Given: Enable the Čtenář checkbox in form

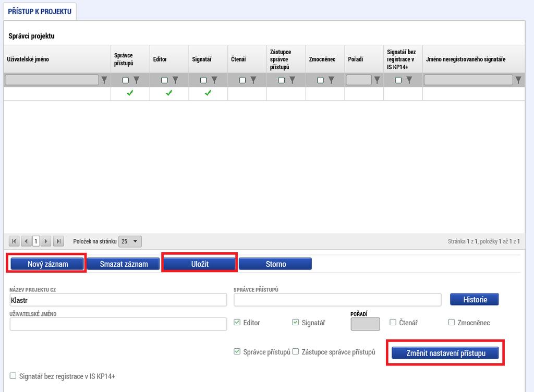Looking at the screenshot, I should coord(393,322).
